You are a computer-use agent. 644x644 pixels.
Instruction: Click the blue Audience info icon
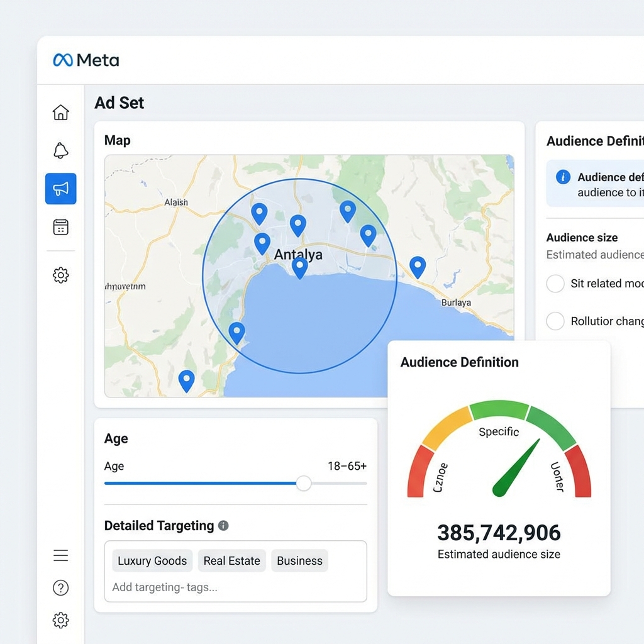pyautogui.click(x=563, y=177)
